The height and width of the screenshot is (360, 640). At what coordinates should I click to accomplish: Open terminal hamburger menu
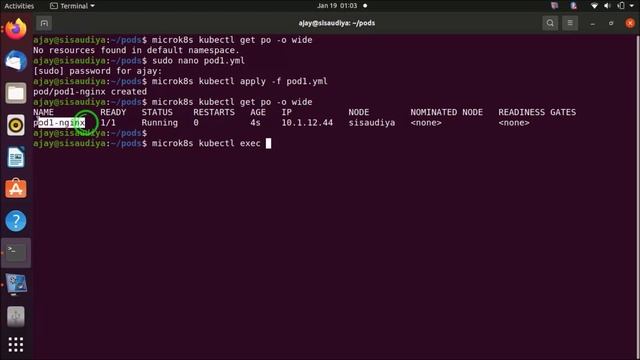coord(570,23)
